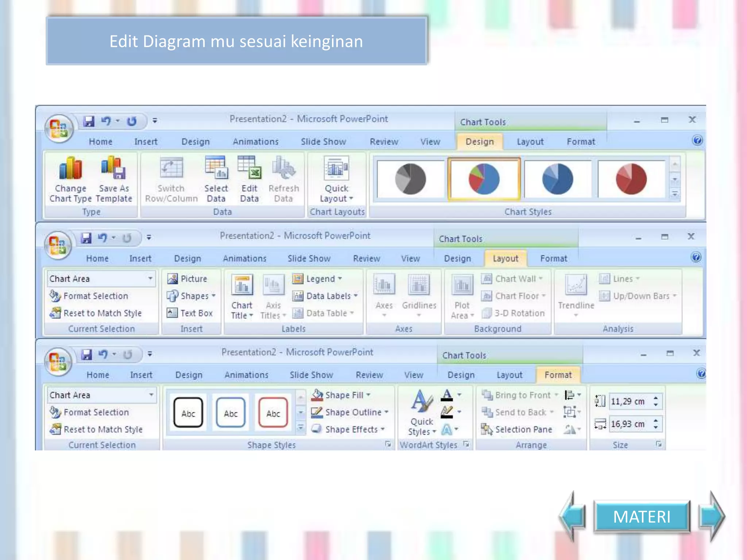Click the Lines option
The height and width of the screenshot is (560, 747).
620,279
